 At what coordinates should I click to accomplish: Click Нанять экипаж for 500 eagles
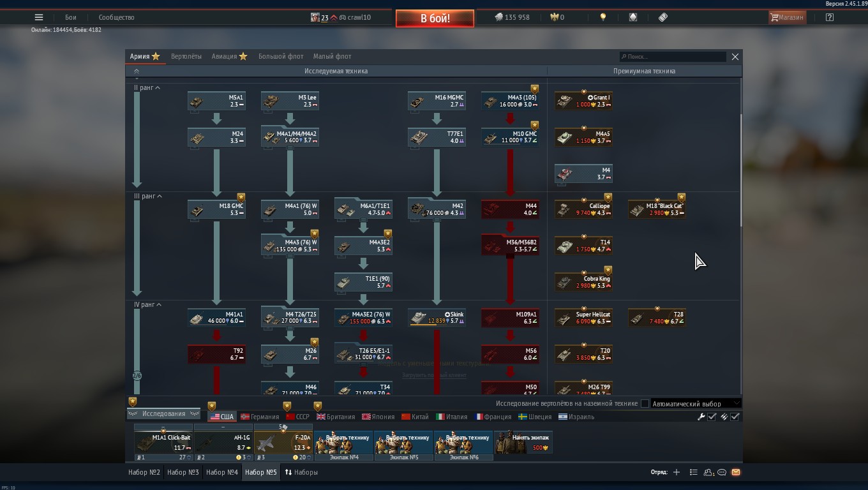click(523, 442)
